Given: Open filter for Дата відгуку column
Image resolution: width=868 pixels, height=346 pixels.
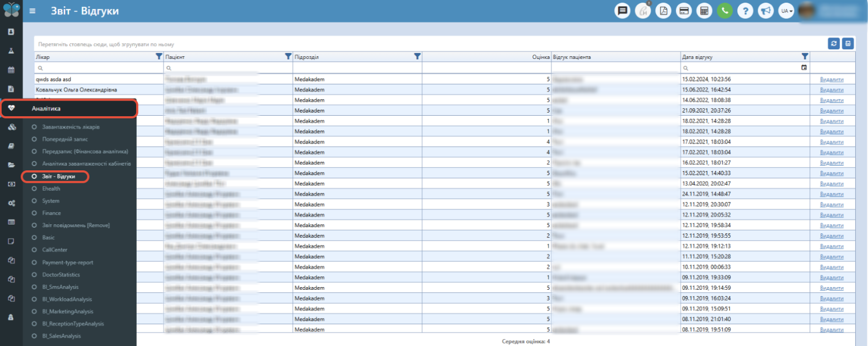Looking at the screenshot, I should click(805, 56).
